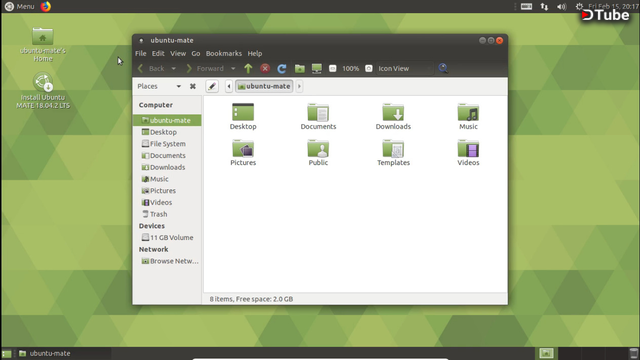Open the Icon View mode dropdown

[404, 69]
